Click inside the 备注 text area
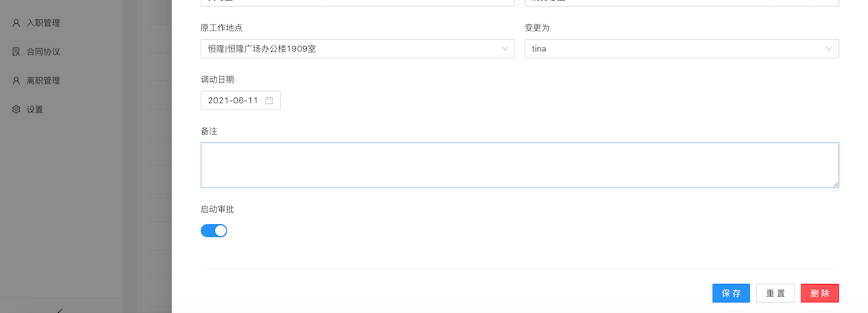 tap(519, 165)
